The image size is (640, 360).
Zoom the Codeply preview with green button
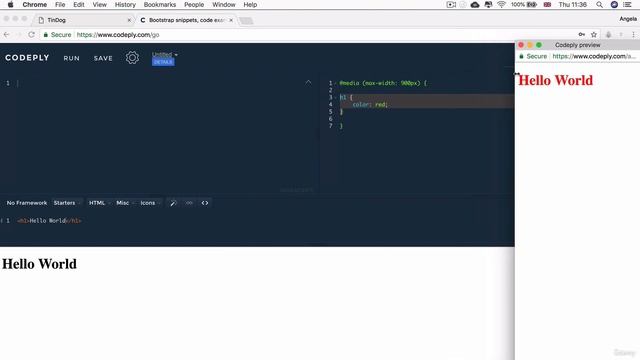click(539, 45)
